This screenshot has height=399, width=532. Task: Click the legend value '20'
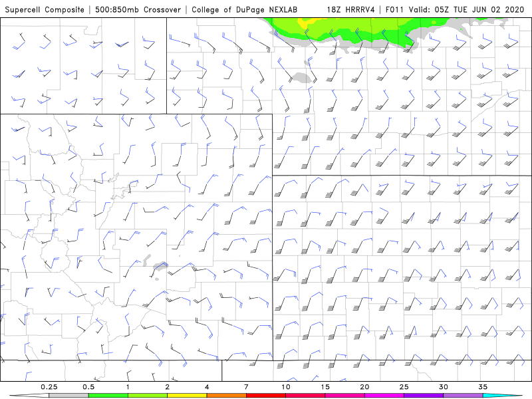pyautogui.click(x=364, y=387)
